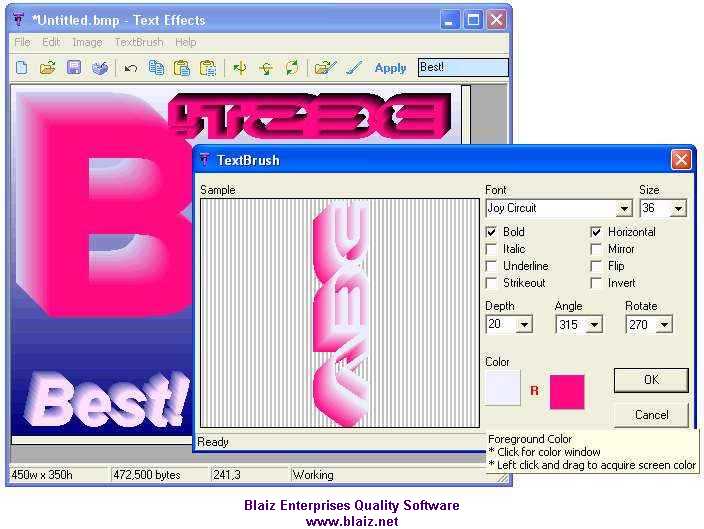This screenshot has height=529, width=704.
Task: Enable the Underline checkbox
Action: [x=492, y=266]
